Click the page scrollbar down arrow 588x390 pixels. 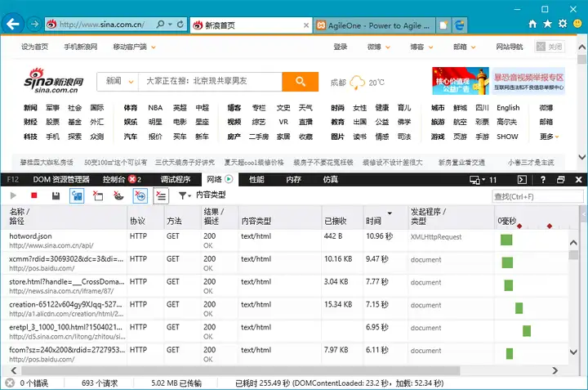coord(581,157)
